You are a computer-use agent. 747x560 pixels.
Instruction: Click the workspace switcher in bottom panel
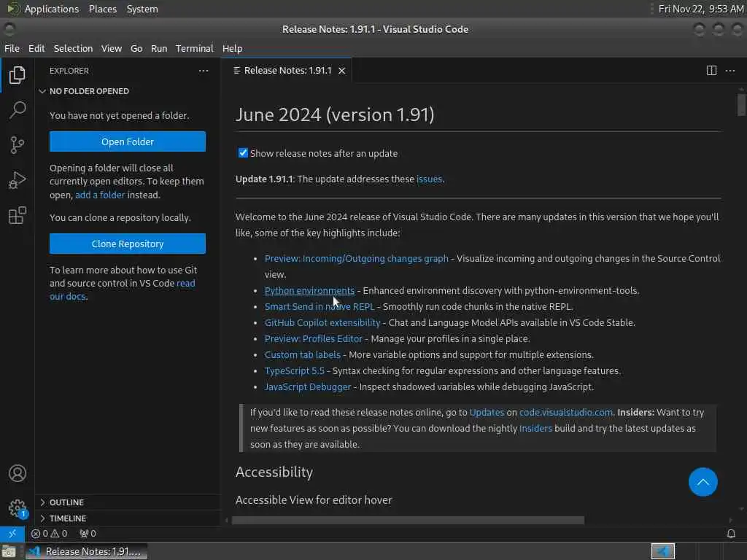(662, 551)
